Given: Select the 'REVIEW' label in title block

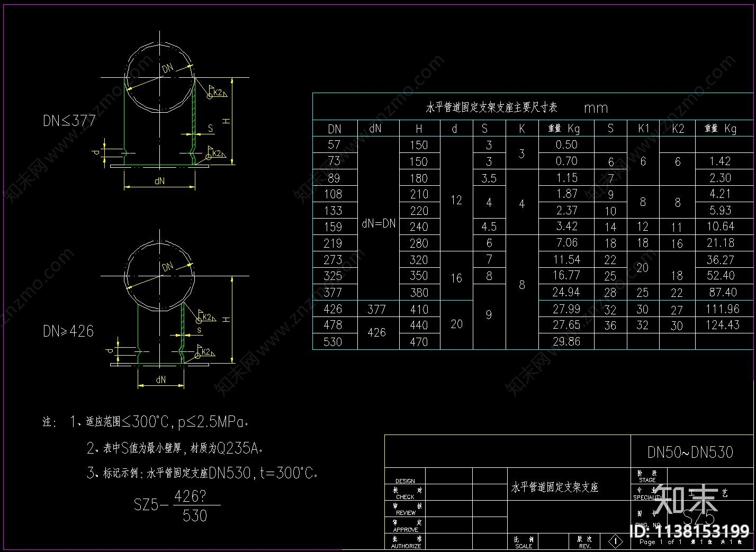Looking at the screenshot, I should (406, 513).
